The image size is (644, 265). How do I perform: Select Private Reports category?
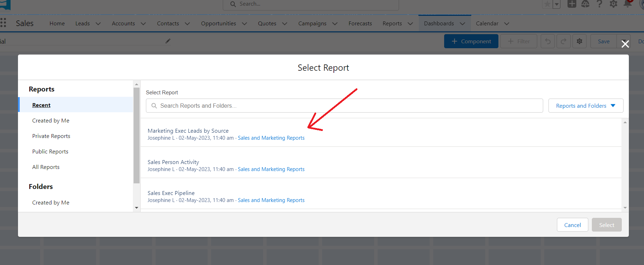click(x=51, y=136)
